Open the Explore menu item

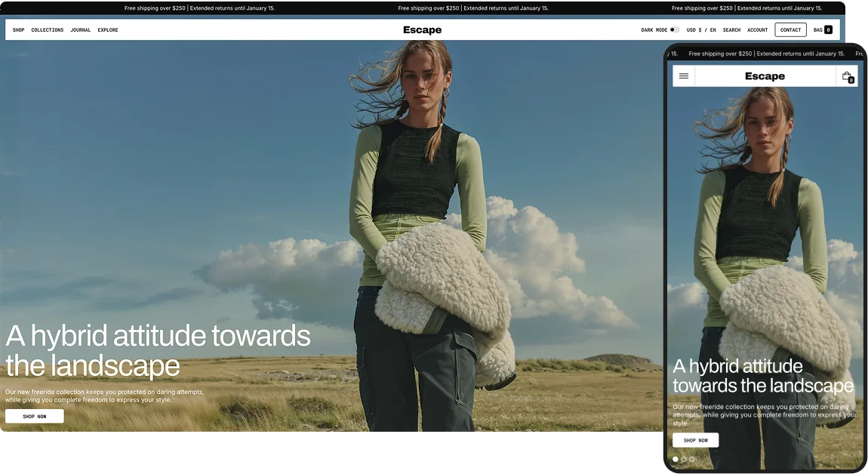click(x=108, y=30)
